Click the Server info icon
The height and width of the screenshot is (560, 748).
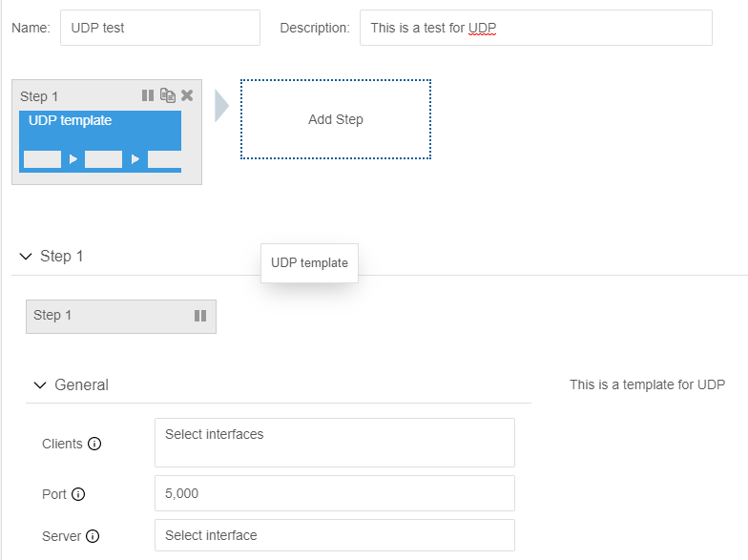click(x=93, y=536)
